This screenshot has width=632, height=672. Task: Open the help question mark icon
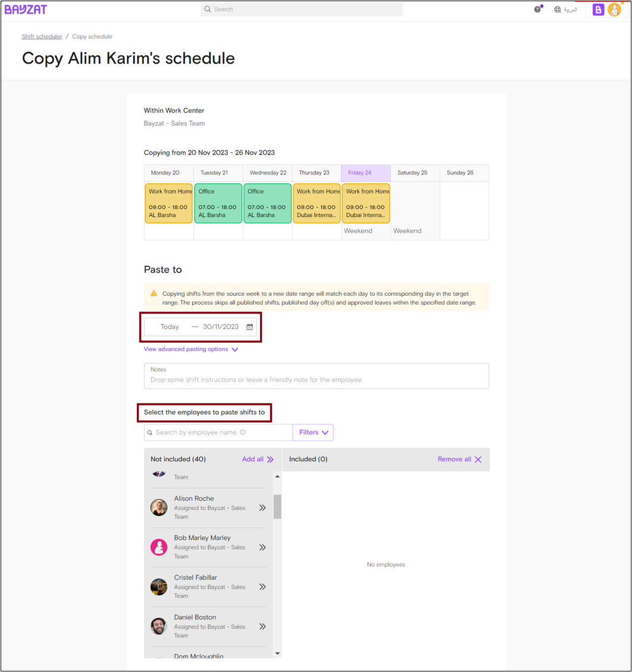(537, 10)
